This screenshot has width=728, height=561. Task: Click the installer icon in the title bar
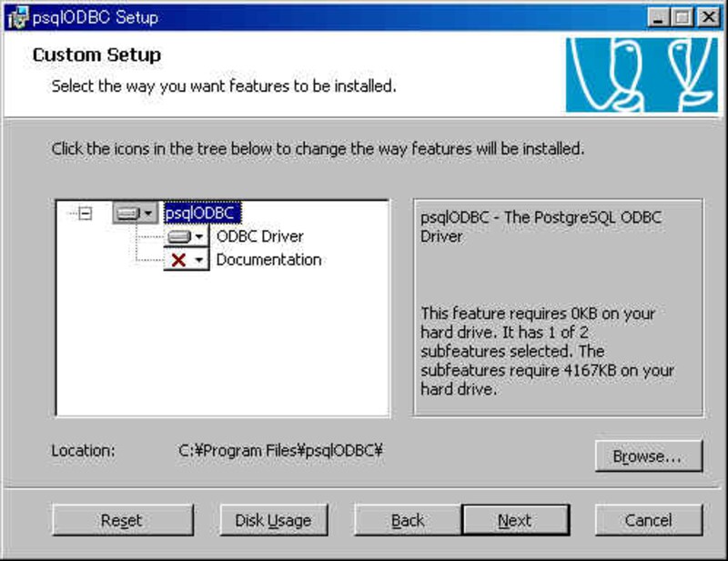(x=17, y=17)
